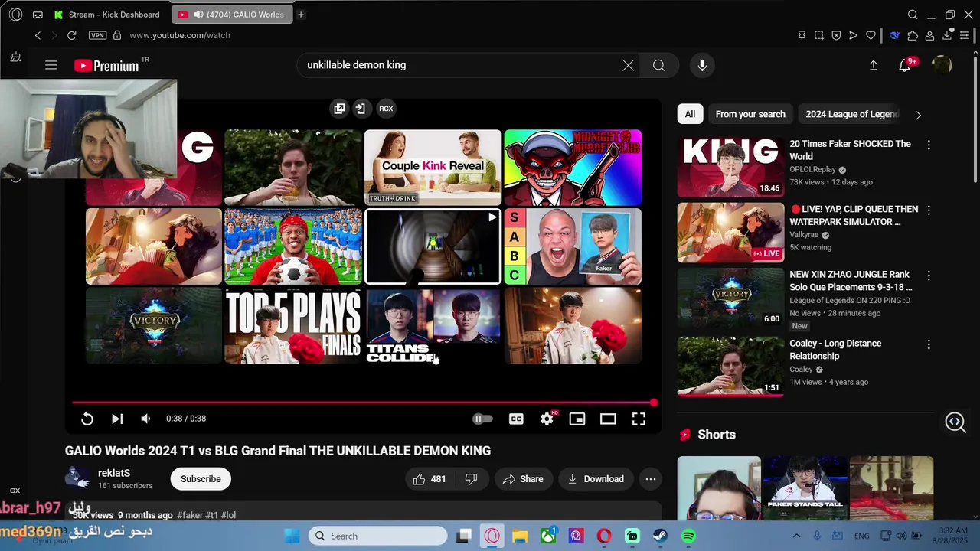Reload the YouTube page

[x=71, y=35]
